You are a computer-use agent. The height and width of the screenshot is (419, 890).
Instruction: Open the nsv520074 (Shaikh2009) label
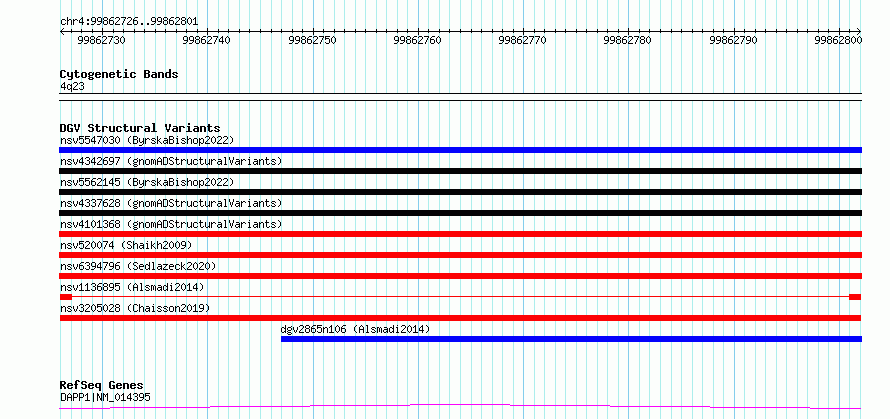[126, 245]
